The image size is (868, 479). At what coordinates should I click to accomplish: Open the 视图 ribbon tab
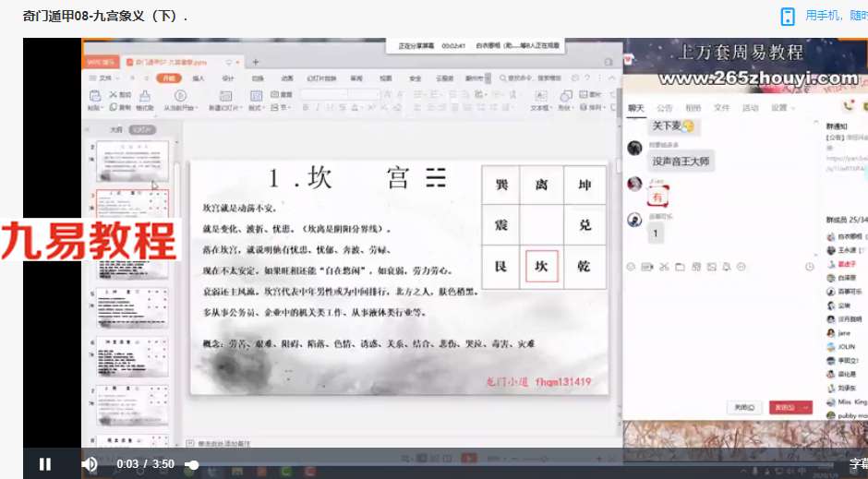click(x=386, y=78)
